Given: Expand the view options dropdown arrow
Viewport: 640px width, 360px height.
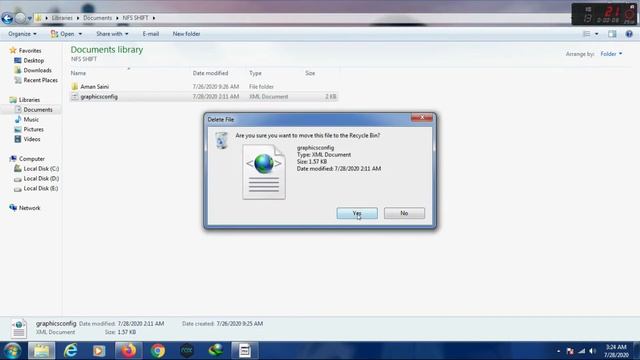Looking at the screenshot, I should point(597,34).
